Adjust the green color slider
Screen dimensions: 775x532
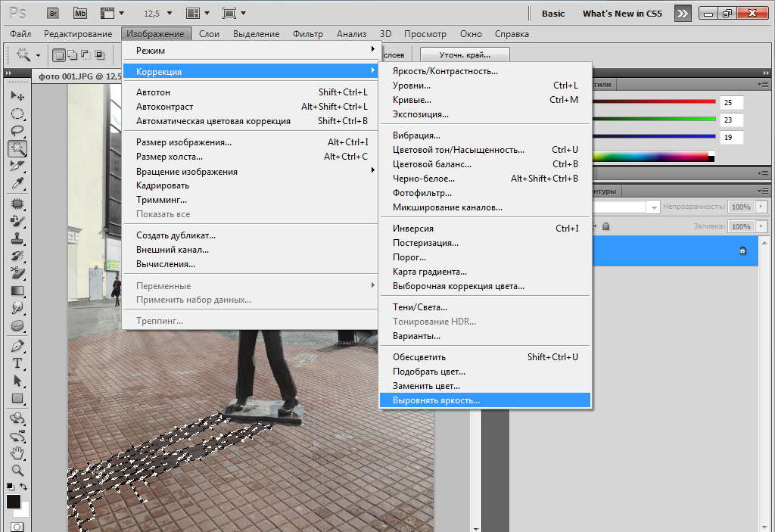click(654, 119)
